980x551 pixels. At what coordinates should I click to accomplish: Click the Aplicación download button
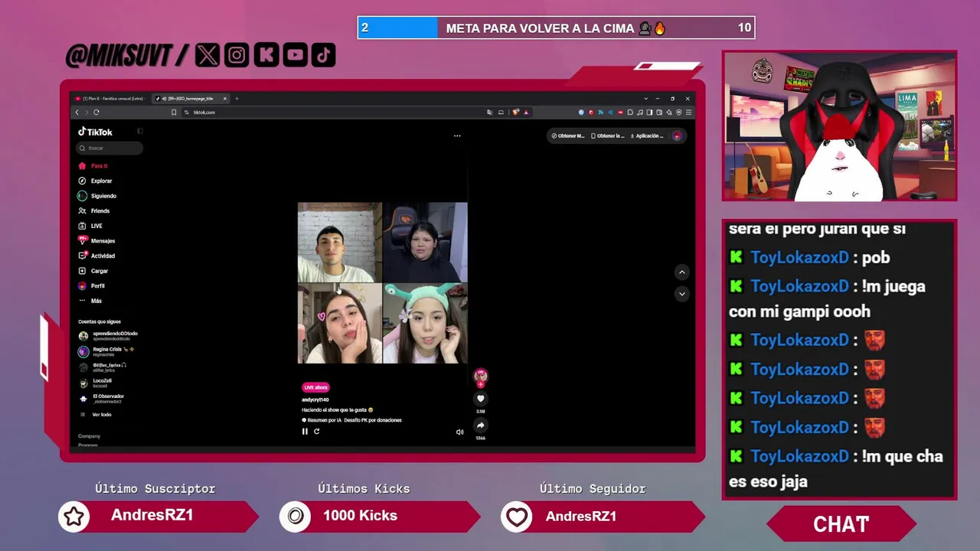coord(647,136)
